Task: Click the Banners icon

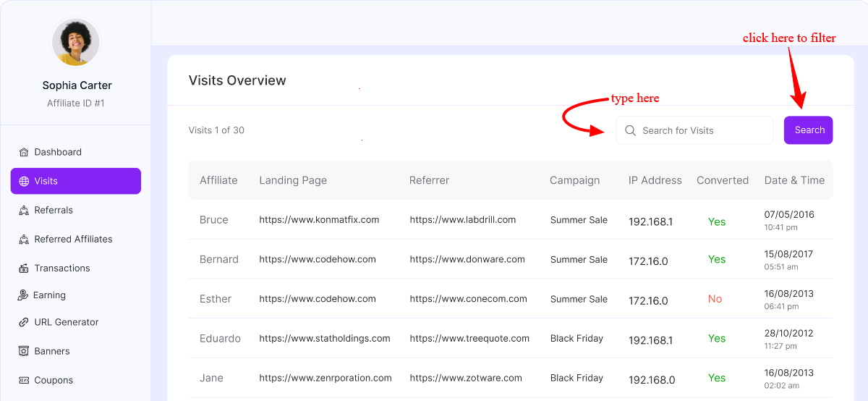Action: point(24,351)
